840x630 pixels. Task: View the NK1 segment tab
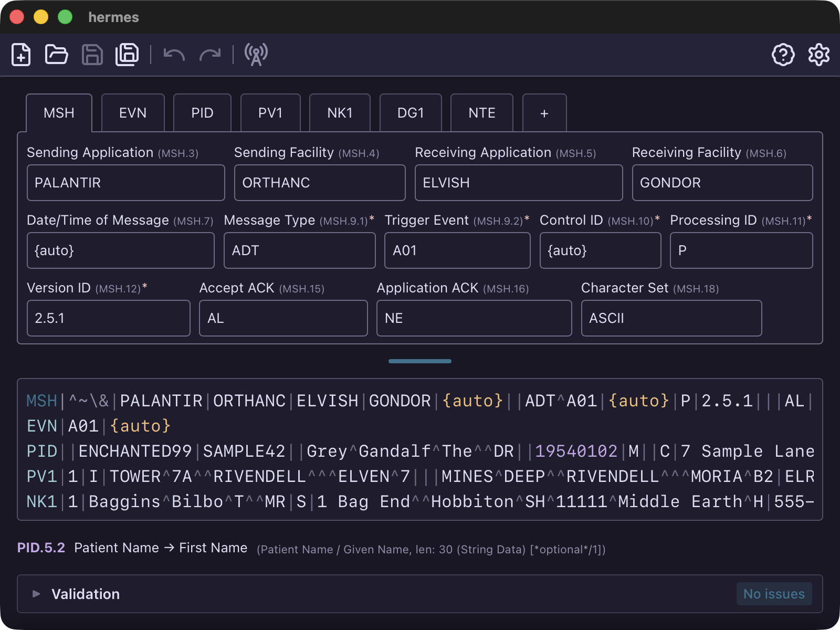340,112
